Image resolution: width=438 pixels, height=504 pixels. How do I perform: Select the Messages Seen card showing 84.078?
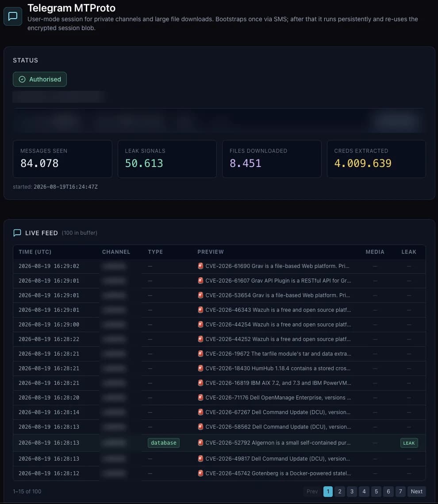63,159
